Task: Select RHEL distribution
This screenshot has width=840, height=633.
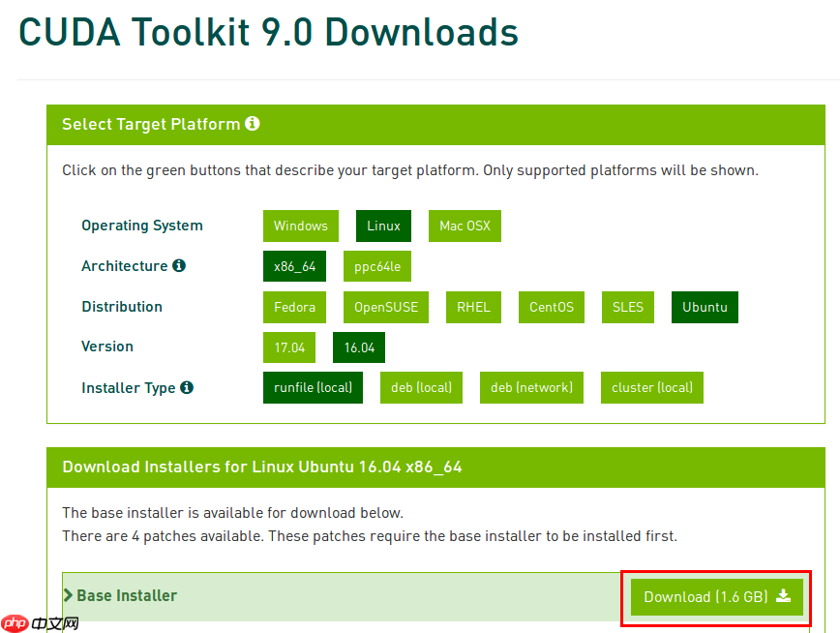Action: pos(473,307)
